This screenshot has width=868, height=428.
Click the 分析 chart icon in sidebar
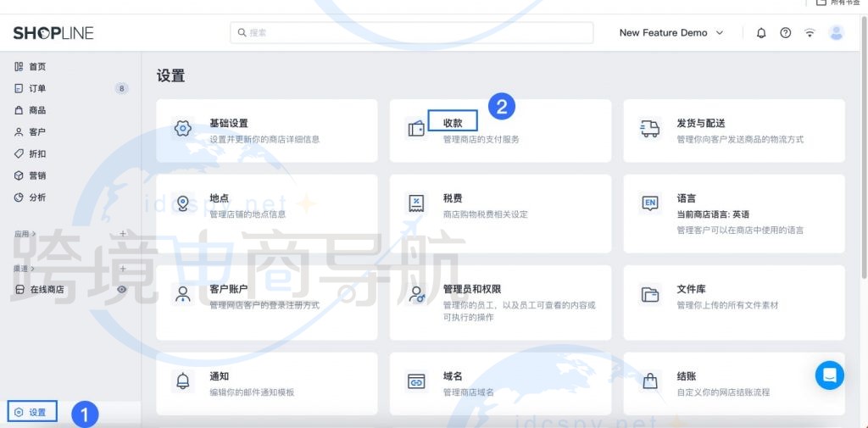click(x=19, y=197)
